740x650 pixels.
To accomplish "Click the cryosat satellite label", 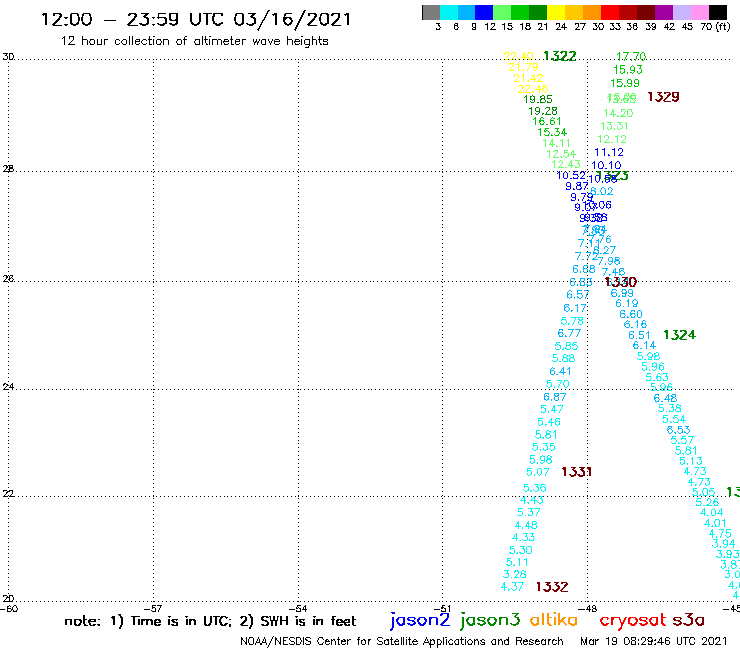I will pos(632,620).
